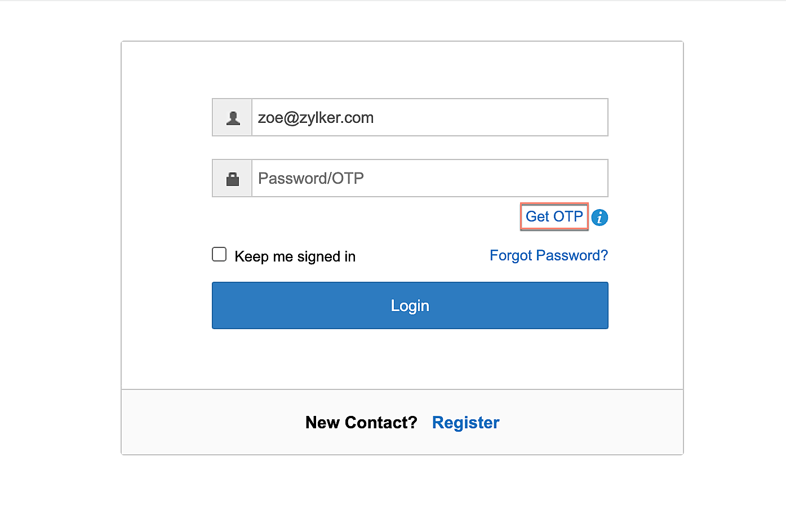Click the 'New Contact?' text
This screenshot has width=786, height=532.
tap(361, 423)
